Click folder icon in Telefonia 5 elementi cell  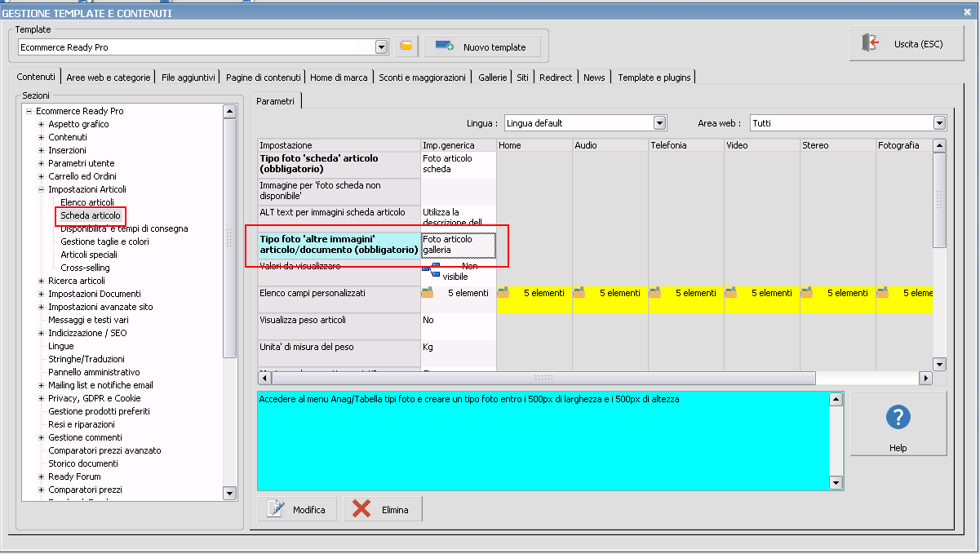[x=655, y=293]
